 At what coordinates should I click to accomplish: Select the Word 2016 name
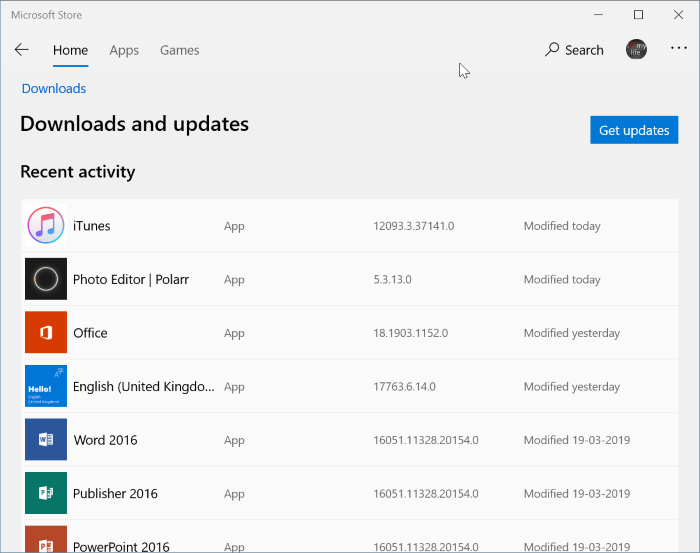click(105, 440)
